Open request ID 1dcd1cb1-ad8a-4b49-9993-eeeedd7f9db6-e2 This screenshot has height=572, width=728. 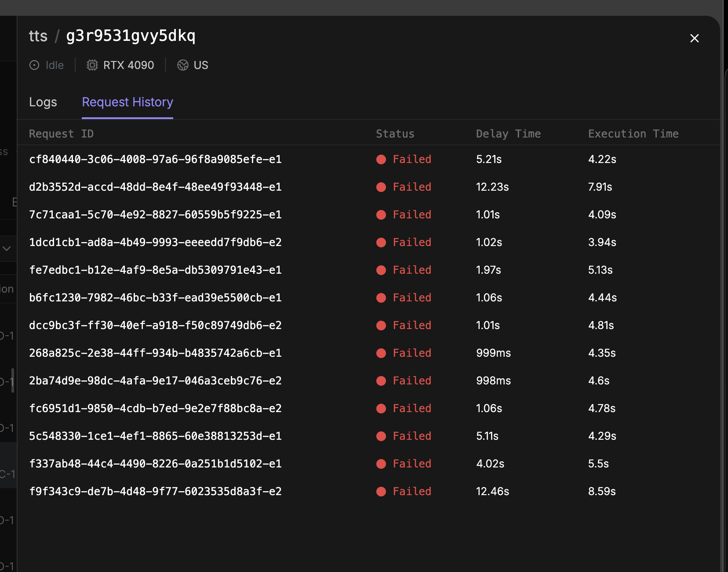pyautogui.click(x=155, y=243)
